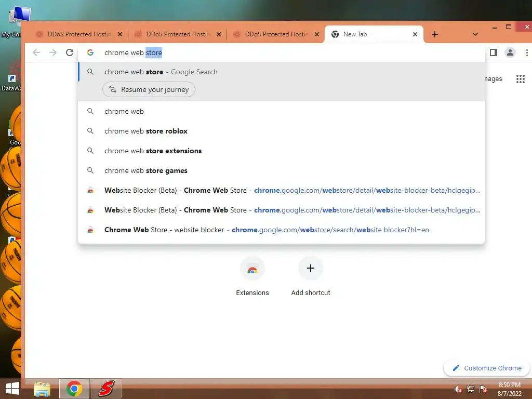The height and width of the screenshot is (399, 532).
Task: Open the Windows Start button
Action: coord(12,389)
